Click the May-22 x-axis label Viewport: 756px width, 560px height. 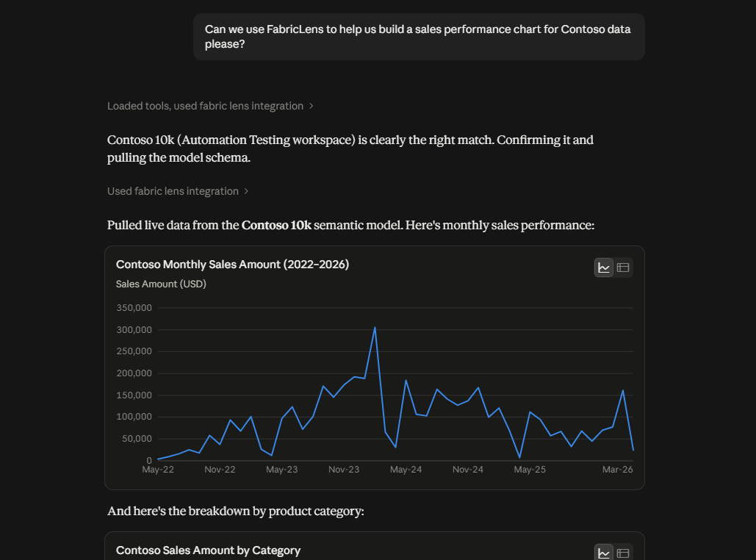click(x=158, y=470)
